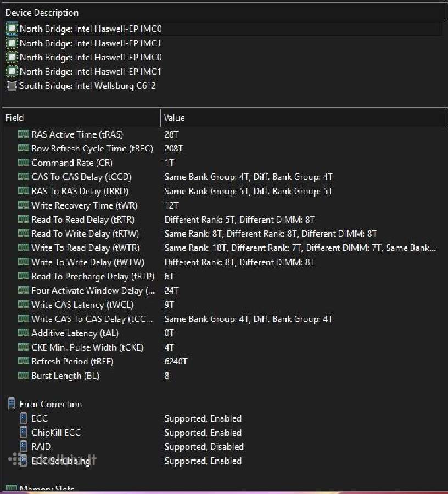Screen dimensions: 448x494
Task: Click the memory icon beside Additive Latency (tAL)
Action: [23, 333]
